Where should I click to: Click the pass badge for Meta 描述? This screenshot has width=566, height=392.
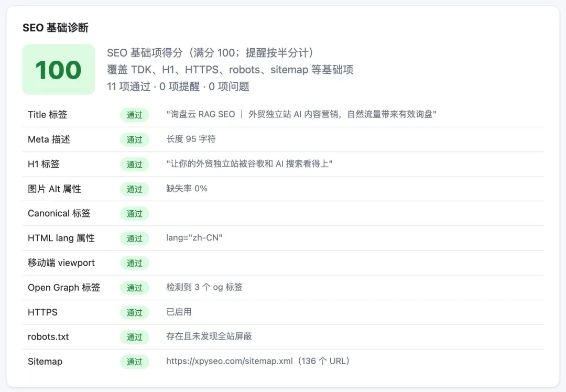134,140
